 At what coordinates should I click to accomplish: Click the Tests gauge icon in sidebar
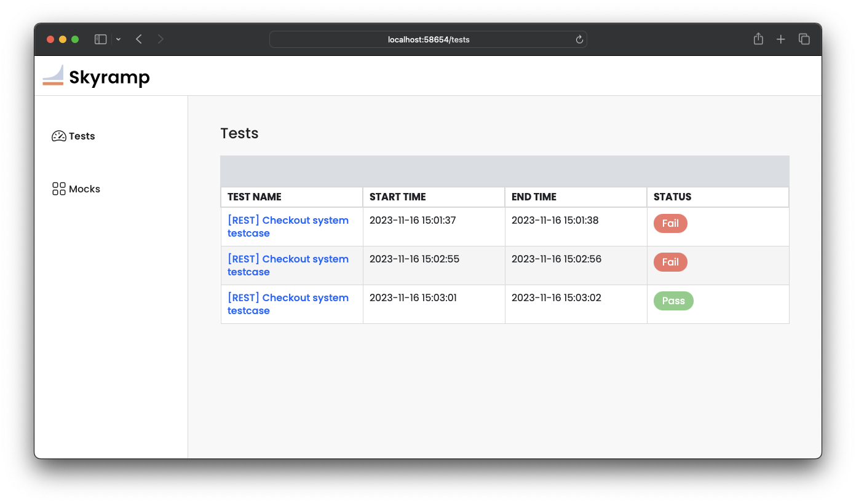coord(58,136)
